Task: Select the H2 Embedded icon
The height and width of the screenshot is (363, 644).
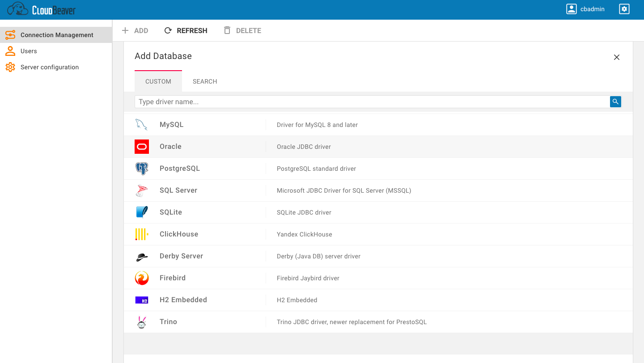Action: [x=142, y=300]
